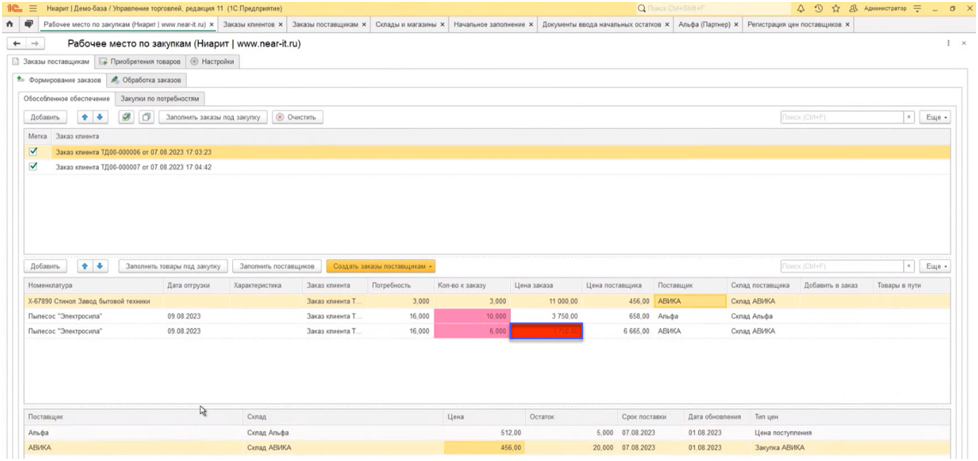Image resolution: width=978 pixels, height=461 pixels.
Task: Toggle mark for order ТД00-000006
Action: [x=34, y=151]
